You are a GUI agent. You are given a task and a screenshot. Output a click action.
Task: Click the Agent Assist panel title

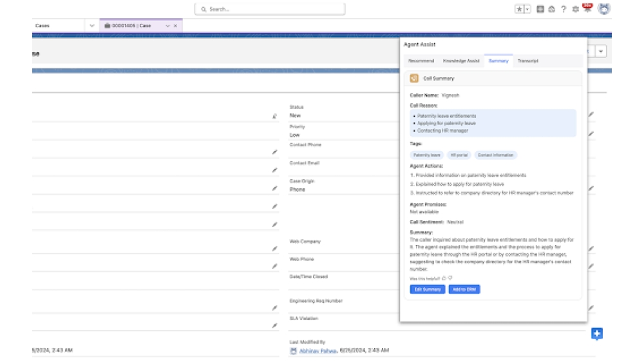(419, 44)
